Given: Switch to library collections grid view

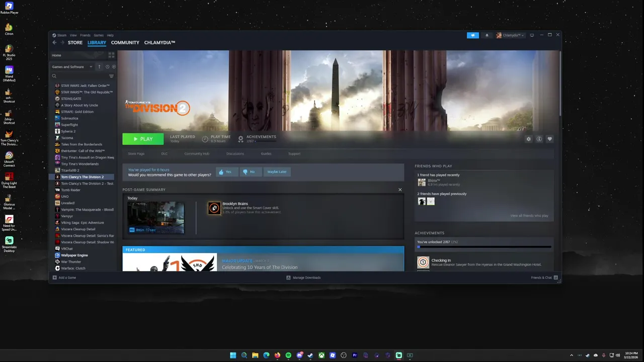Looking at the screenshot, I should click(x=111, y=55).
